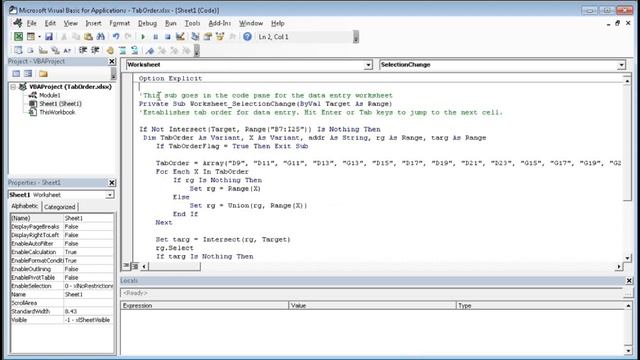This screenshot has width=640, height=360.
Task: Collapse the VBAProject (TabOrder.xlsx) node
Action: (13, 87)
